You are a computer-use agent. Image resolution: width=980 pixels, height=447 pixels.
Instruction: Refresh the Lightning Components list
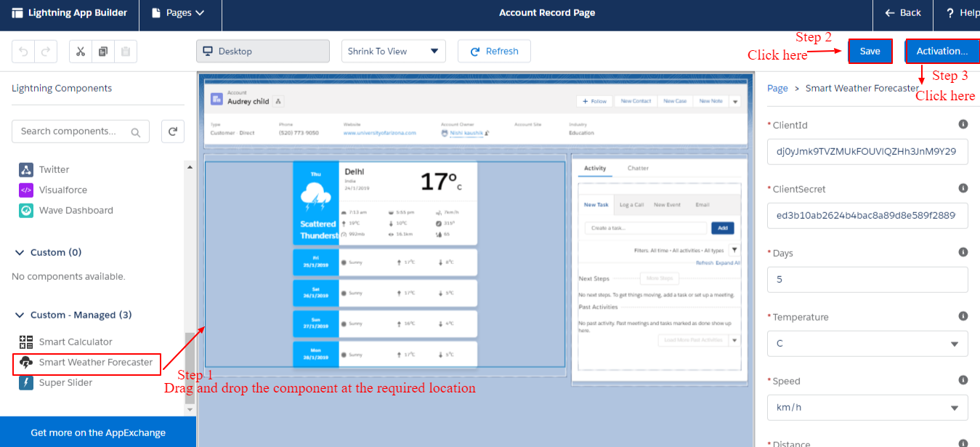point(172,132)
